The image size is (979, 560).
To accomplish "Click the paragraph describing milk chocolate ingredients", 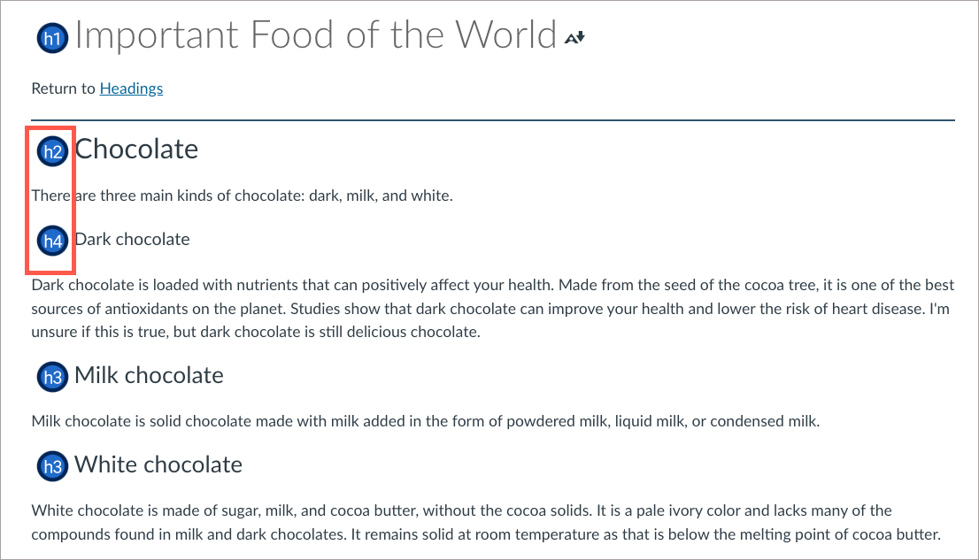I will (425, 421).
